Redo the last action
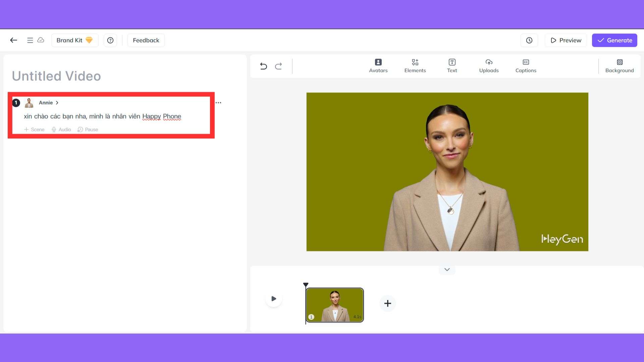This screenshot has width=644, height=362. pyautogui.click(x=278, y=66)
